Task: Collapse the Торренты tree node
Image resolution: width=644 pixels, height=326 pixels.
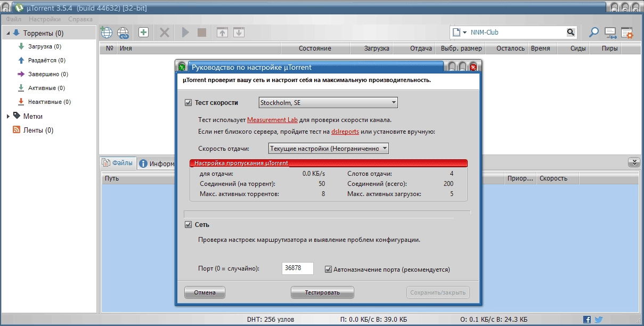Action: tap(8, 34)
